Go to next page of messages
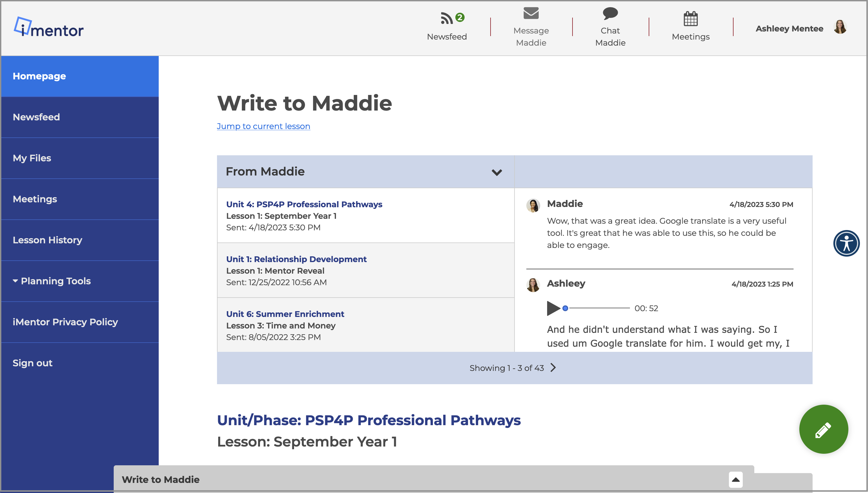The height and width of the screenshot is (493, 868). coord(553,368)
